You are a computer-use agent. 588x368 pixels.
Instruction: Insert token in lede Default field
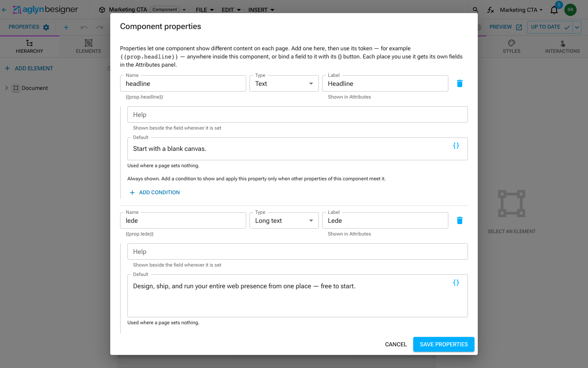click(x=456, y=283)
